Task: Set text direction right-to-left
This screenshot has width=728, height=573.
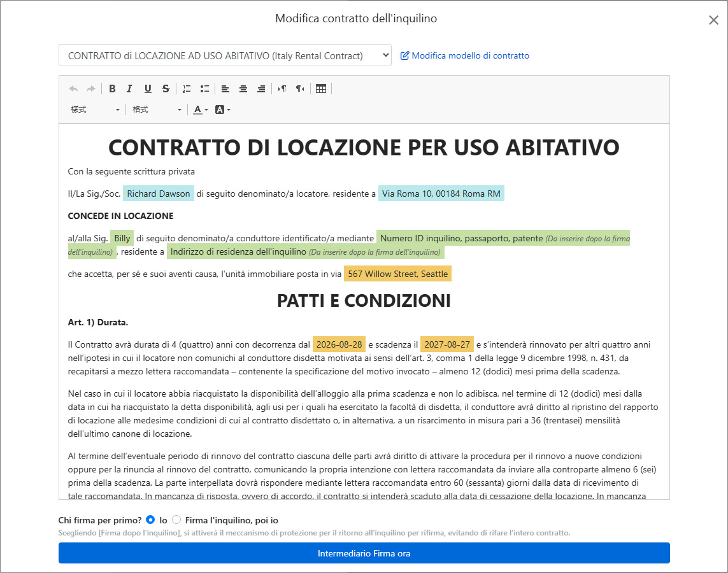Action: click(x=300, y=88)
